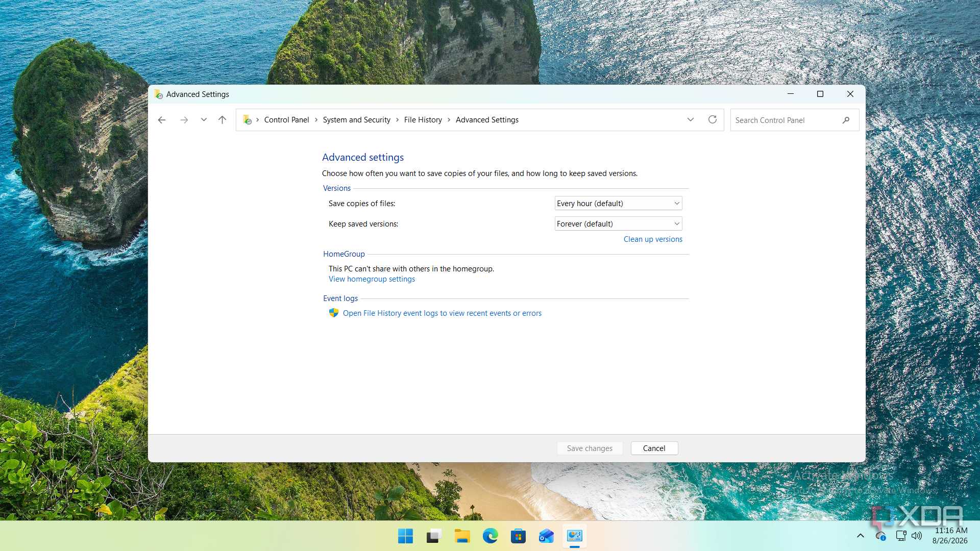The width and height of the screenshot is (980, 551).
Task: Open the Windows Start menu
Action: tap(405, 536)
